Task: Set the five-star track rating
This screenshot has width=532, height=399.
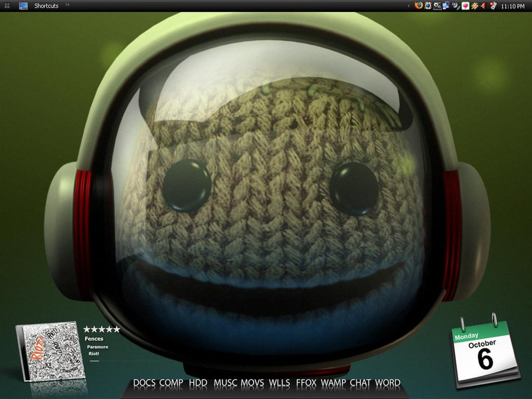Action: tap(102, 329)
